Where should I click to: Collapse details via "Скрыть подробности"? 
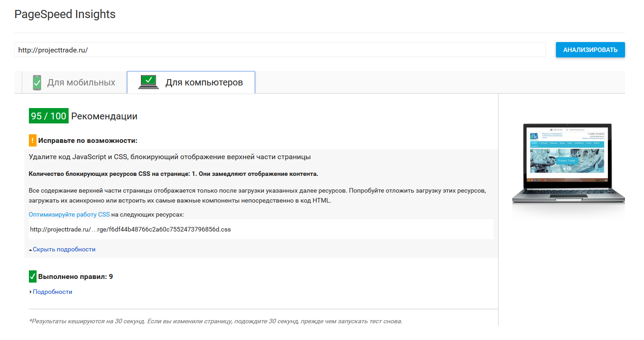coord(64,249)
